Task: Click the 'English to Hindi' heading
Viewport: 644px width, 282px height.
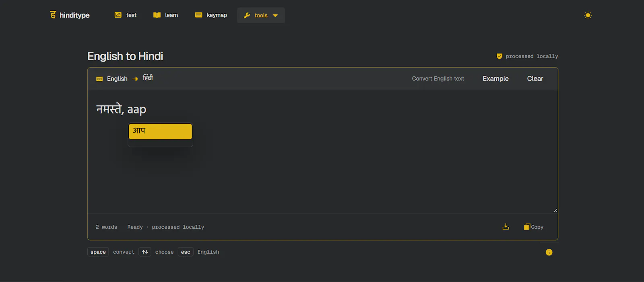Action: (x=125, y=56)
